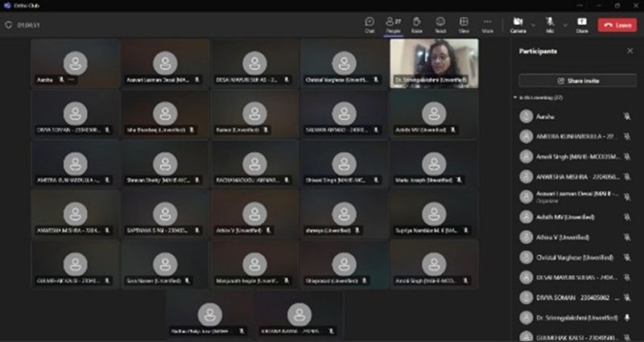Image resolution: width=644 pixels, height=342 pixels.
Task: Leave the meeting
Action: pos(617,25)
